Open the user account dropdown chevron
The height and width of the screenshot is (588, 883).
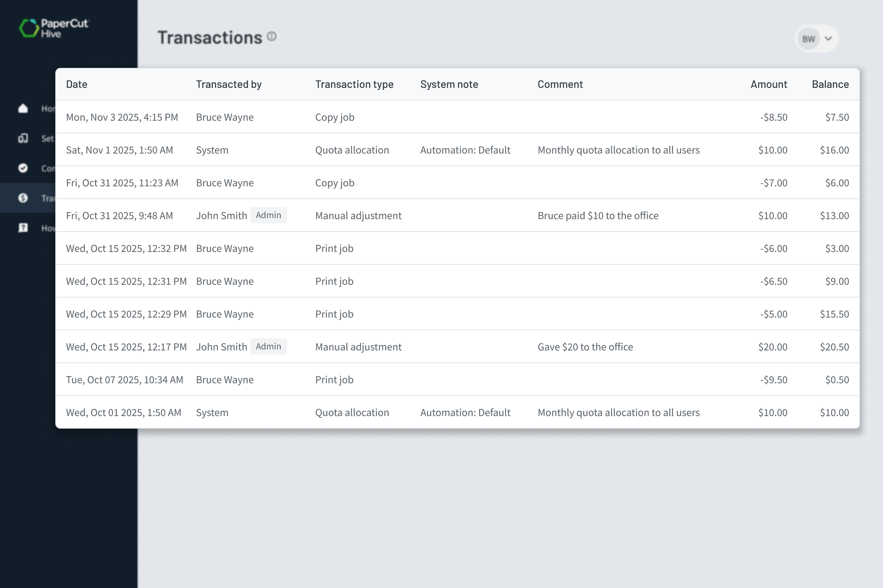pos(828,38)
